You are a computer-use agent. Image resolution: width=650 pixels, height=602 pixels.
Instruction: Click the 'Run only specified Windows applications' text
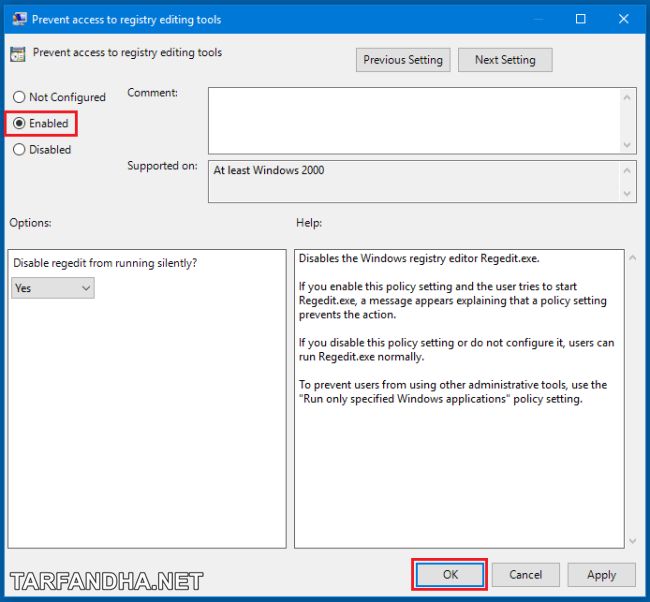[405, 399]
